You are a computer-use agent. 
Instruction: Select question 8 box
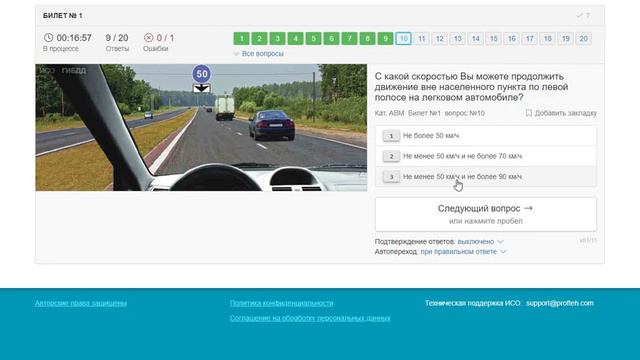367,39
